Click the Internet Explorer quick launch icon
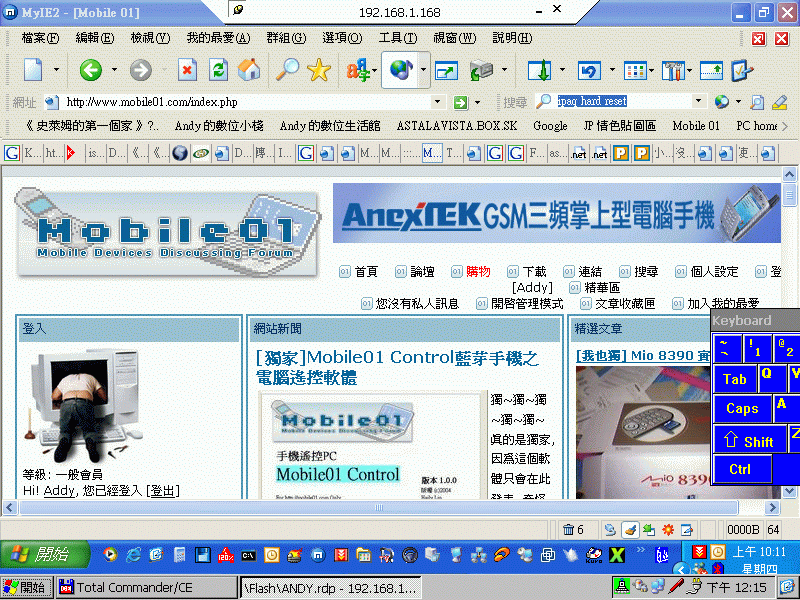800x600 pixels. tap(133, 555)
